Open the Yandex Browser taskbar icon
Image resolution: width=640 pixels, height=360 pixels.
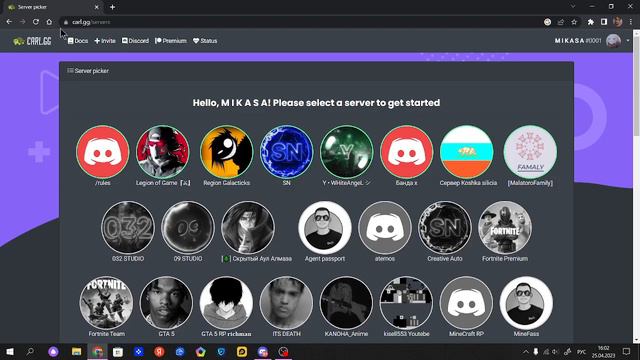pos(160,351)
